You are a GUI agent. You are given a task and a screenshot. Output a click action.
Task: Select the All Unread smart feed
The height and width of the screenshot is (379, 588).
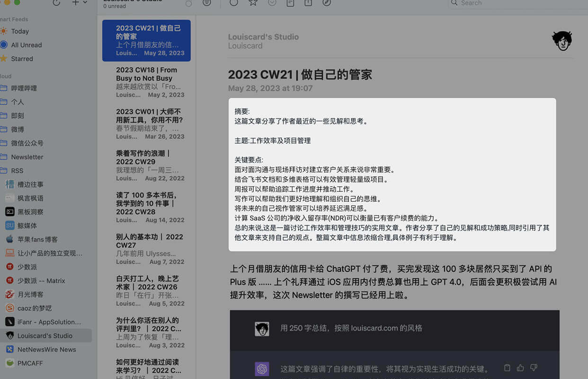pos(26,45)
